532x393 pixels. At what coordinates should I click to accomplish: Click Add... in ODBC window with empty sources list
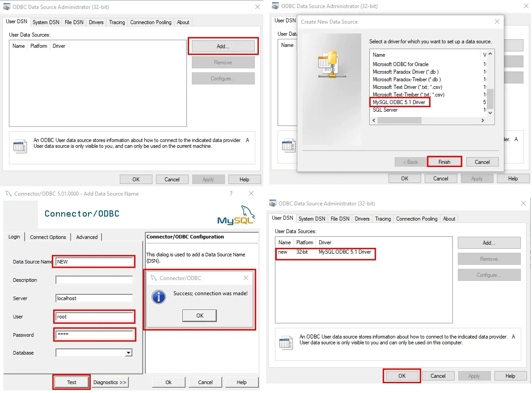pyautogui.click(x=223, y=46)
